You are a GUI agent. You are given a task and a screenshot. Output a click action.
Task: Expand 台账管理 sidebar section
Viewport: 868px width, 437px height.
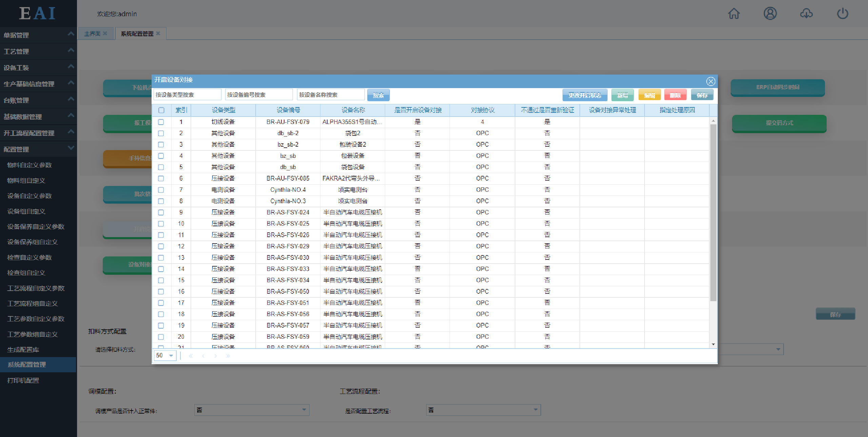click(38, 100)
